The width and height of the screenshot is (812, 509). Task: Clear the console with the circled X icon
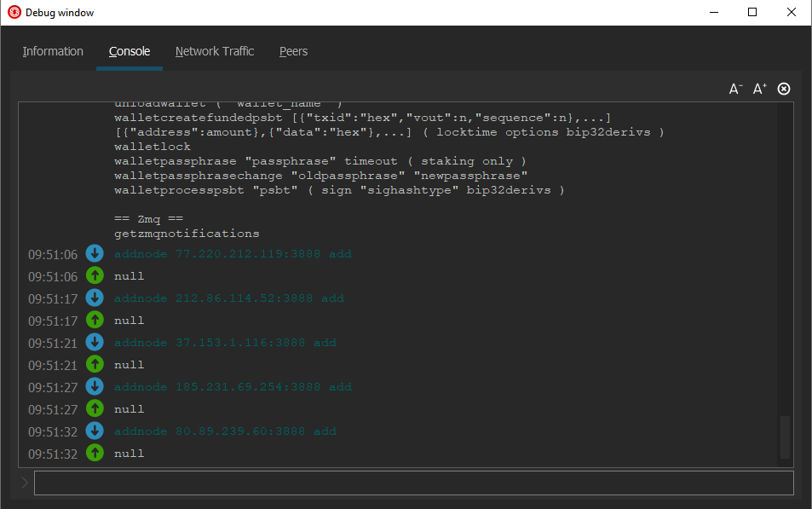tap(784, 90)
